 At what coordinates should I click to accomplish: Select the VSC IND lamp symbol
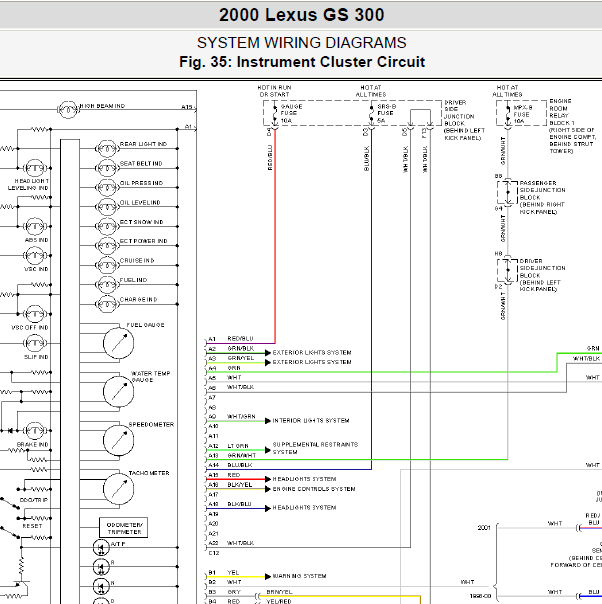35,255
